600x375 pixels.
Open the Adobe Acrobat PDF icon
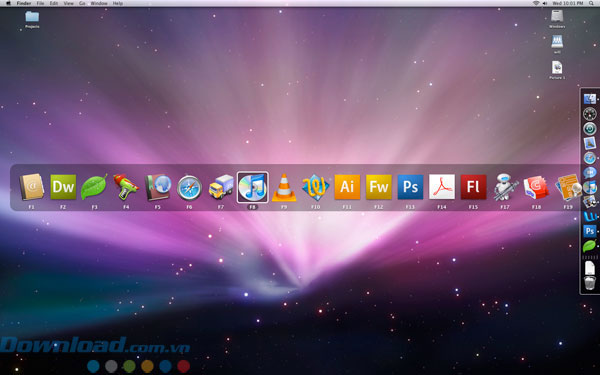tap(442, 187)
